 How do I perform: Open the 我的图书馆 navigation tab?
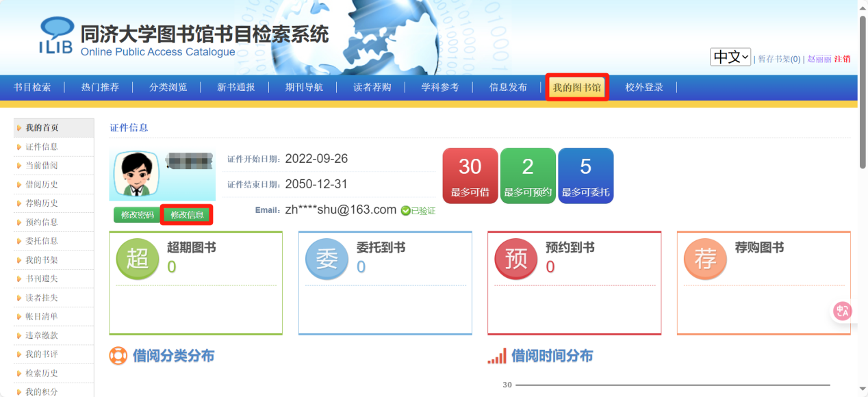(x=577, y=88)
